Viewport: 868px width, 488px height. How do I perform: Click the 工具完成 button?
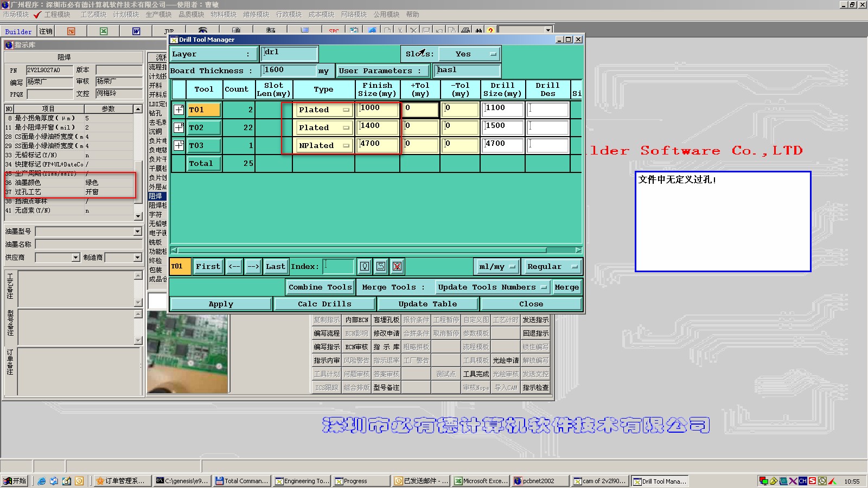coord(476,374)
